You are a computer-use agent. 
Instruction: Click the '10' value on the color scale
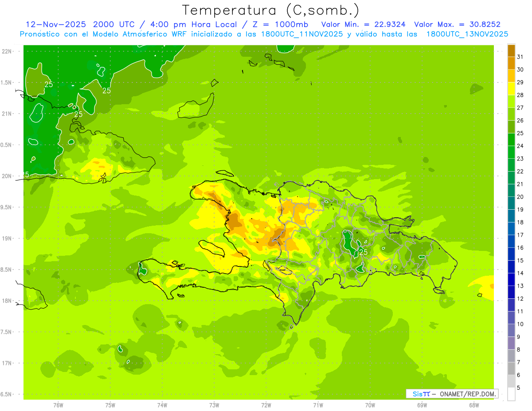pyautogui.click(x=520, y=324)
